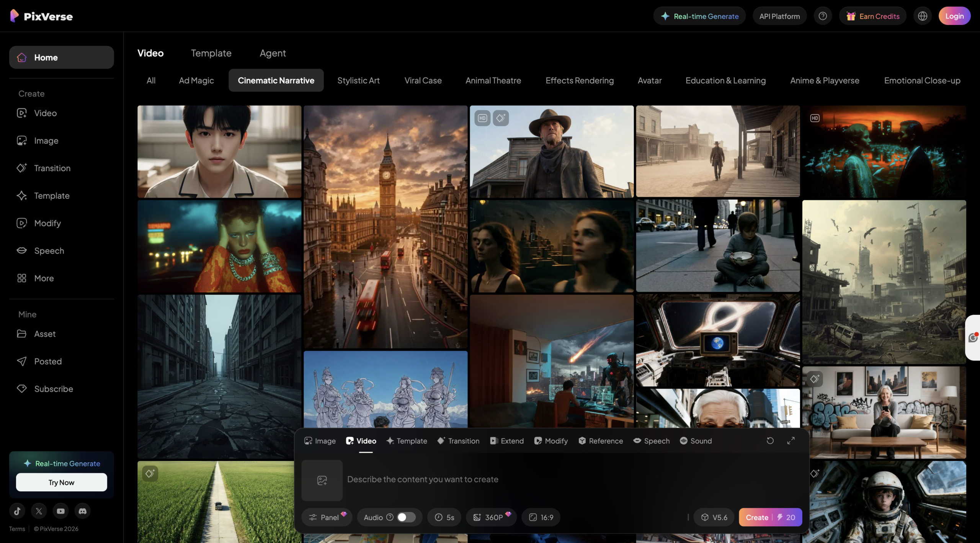Expand the creation panel to fullscreen
980x543 pixels.
tap(791, 441)
